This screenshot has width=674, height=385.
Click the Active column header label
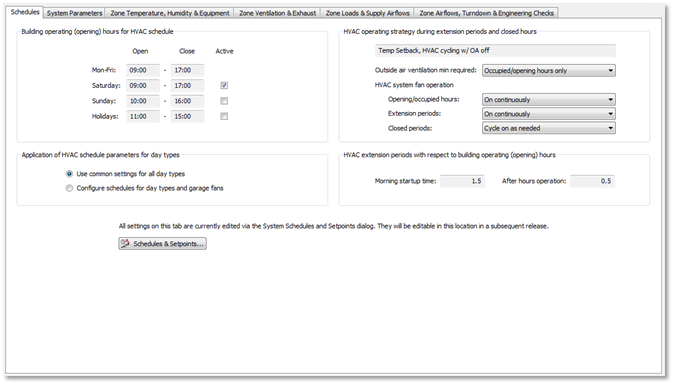224,51
